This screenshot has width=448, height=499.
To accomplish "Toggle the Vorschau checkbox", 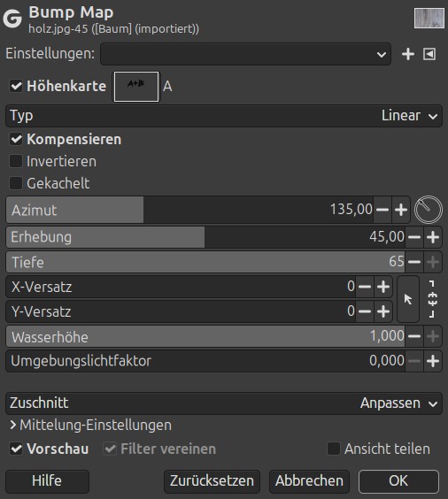I will point(16,449).
